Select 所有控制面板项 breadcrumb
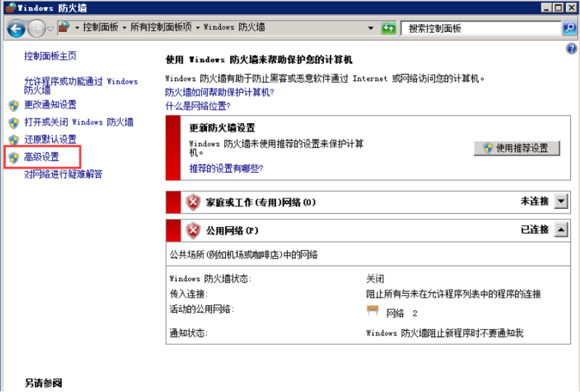Viewport: 580px width, 392px height. click(160, 27)
